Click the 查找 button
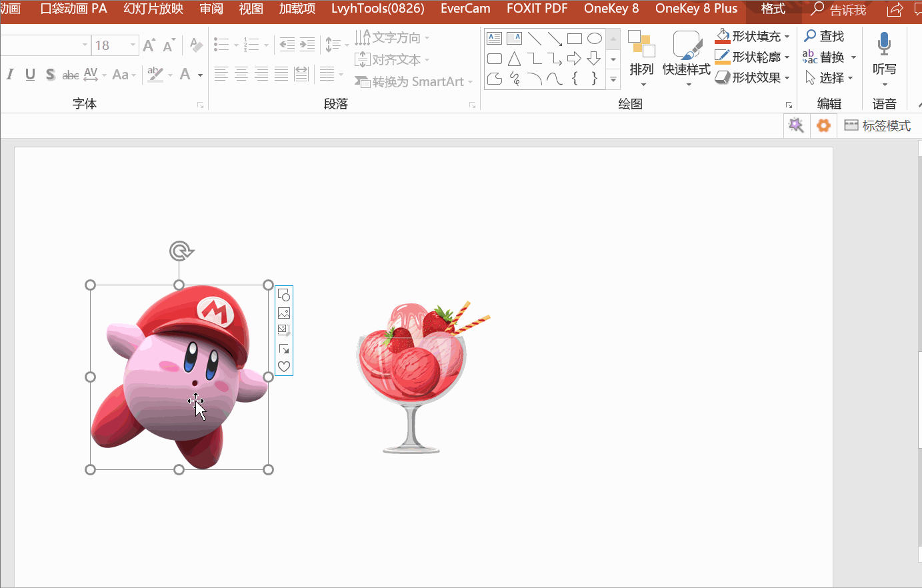Image resolution: width=922 pixels, height=588 pixels. pos(824,36)
